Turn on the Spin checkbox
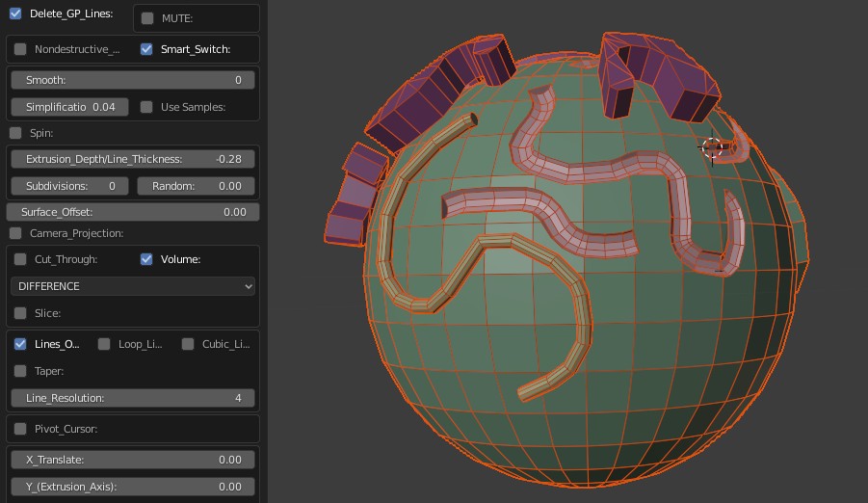This screenshot has height=503, width=868. 15,133
